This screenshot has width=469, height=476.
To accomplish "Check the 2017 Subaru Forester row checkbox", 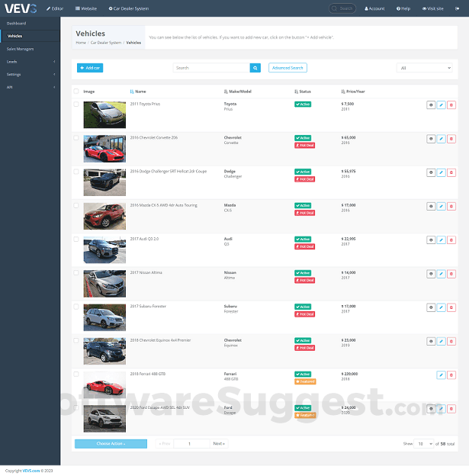I will pos(76,307).
